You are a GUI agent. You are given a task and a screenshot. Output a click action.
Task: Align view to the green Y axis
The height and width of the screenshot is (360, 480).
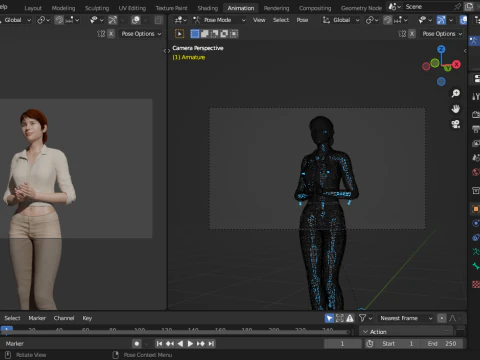(x=448, y=68)
